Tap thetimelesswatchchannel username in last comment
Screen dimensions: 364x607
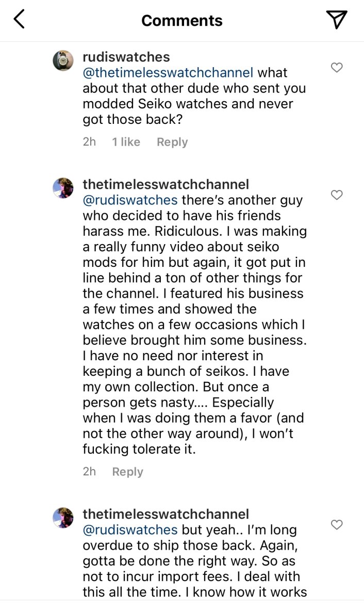[x=166, y=514]
